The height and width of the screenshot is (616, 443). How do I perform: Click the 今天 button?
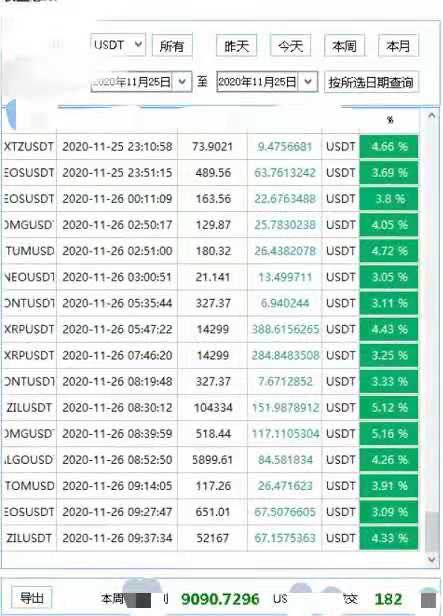(291, 46)
